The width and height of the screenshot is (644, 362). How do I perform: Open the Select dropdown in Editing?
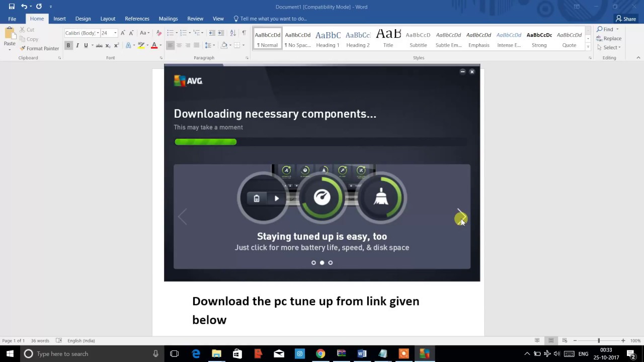[609, 47]
